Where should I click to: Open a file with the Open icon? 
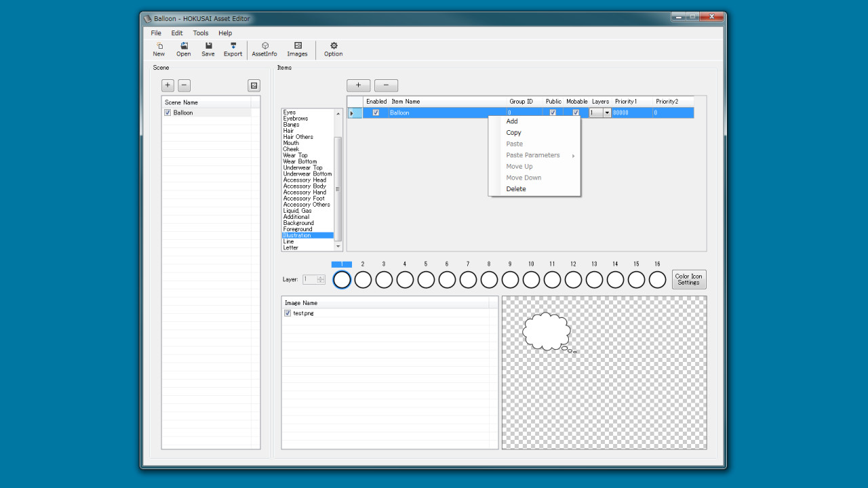coord(184,49)
